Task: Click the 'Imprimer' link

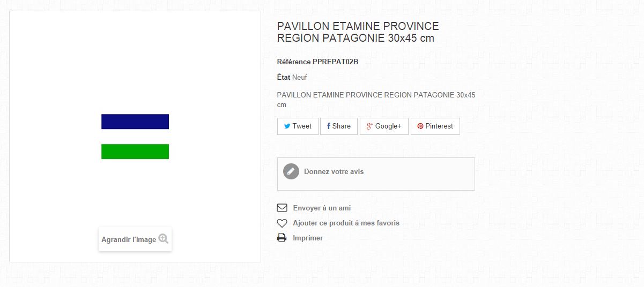Action: click(308, 238)
